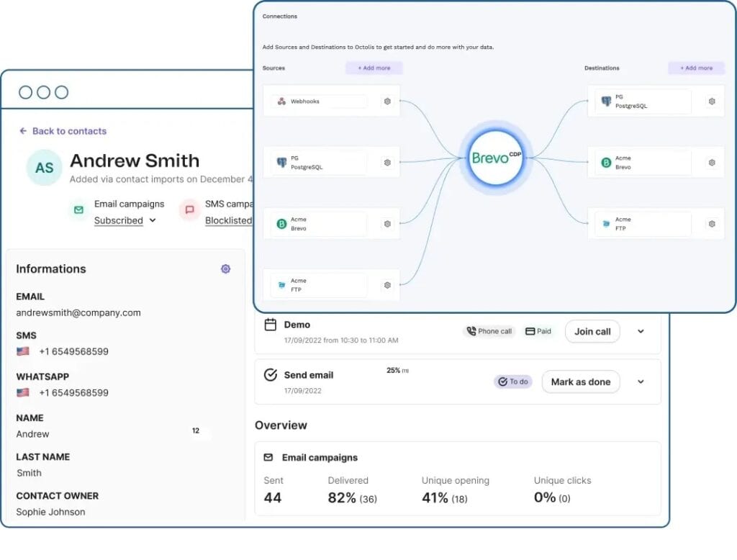Click the Paid tag on Demo

coord(538,331)
